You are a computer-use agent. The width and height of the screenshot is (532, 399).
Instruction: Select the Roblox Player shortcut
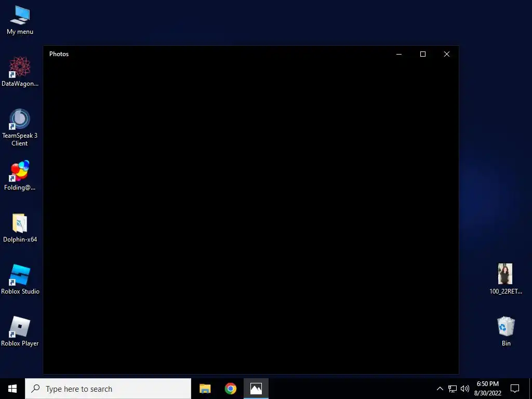tap(20, 331)
